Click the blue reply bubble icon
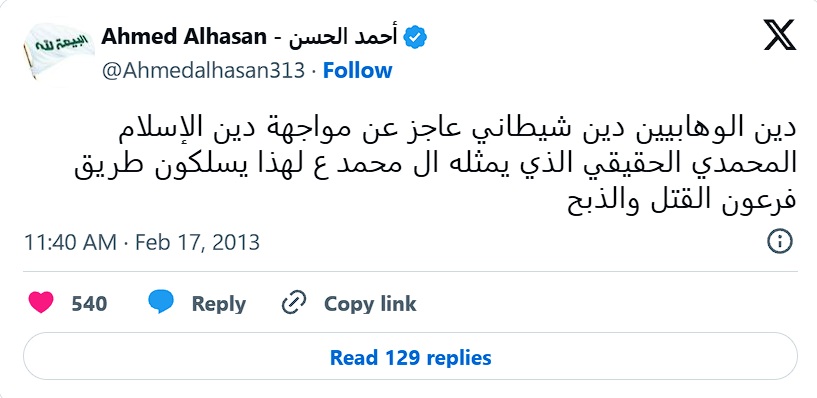The width and height of the screenshot is (817, 398). coord(161,302)
